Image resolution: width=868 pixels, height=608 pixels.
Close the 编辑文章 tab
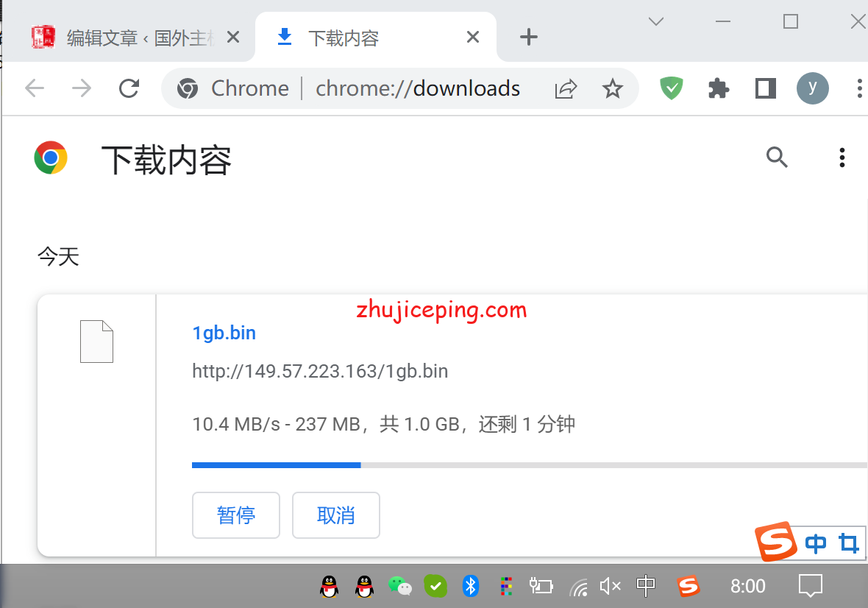(233, 38)
